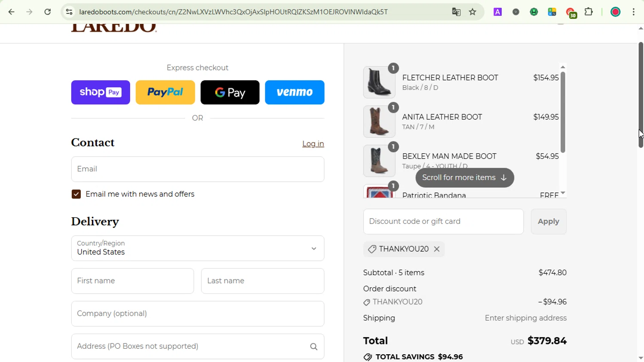Open green circular extension icon
Viewport: 644px width, 362px height.
pyautogui.click(x=534, y=12)
